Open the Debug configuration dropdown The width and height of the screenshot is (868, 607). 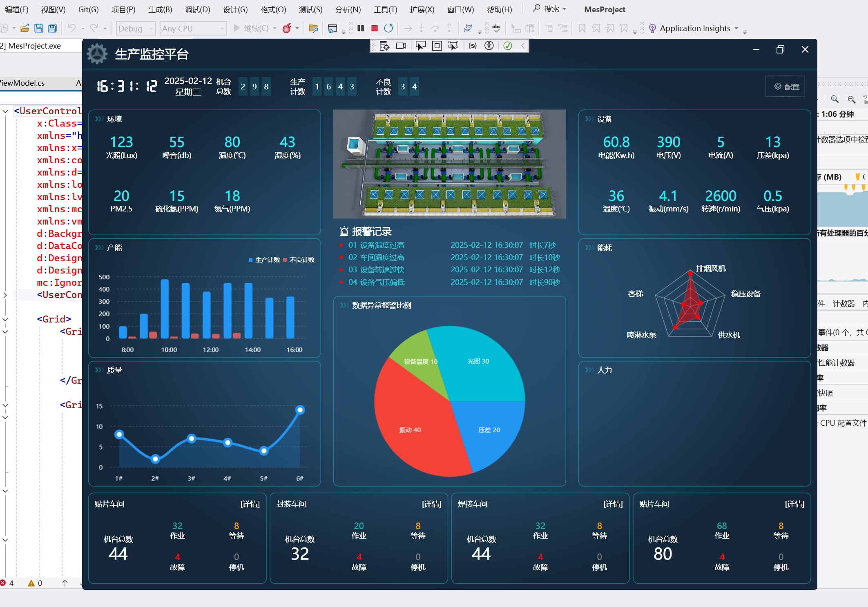[x=136, y=29]
